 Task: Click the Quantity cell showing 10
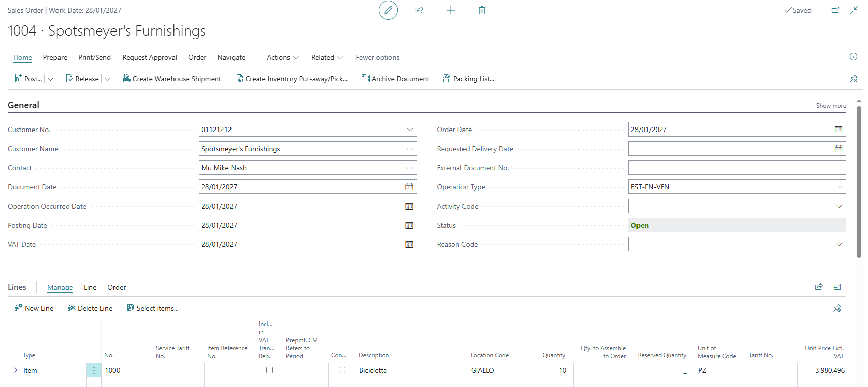546,370
